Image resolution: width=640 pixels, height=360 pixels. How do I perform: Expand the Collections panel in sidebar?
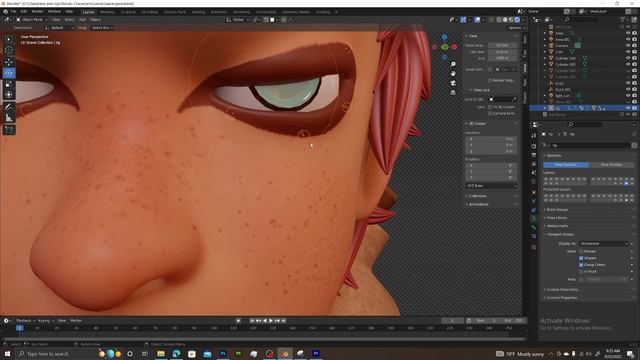pyautogui.click(x=491, y=196)
